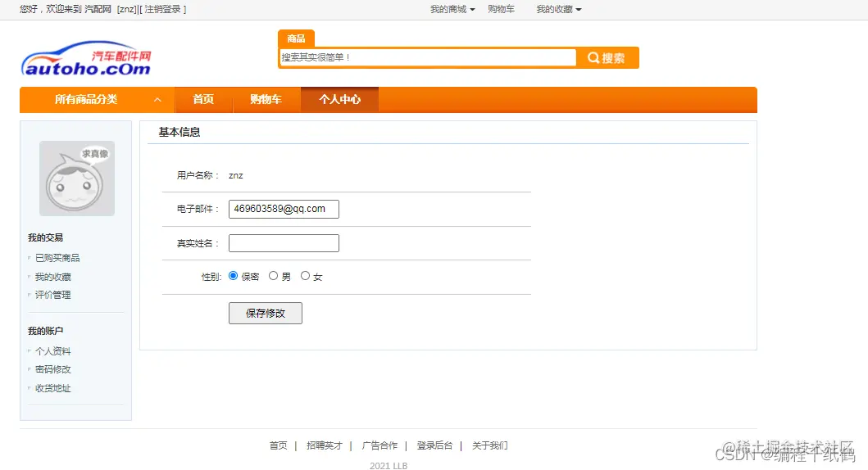Open 密码修改 in sidebar
The width and height of the screenshot is (868, 470).
tap(53, 369)
